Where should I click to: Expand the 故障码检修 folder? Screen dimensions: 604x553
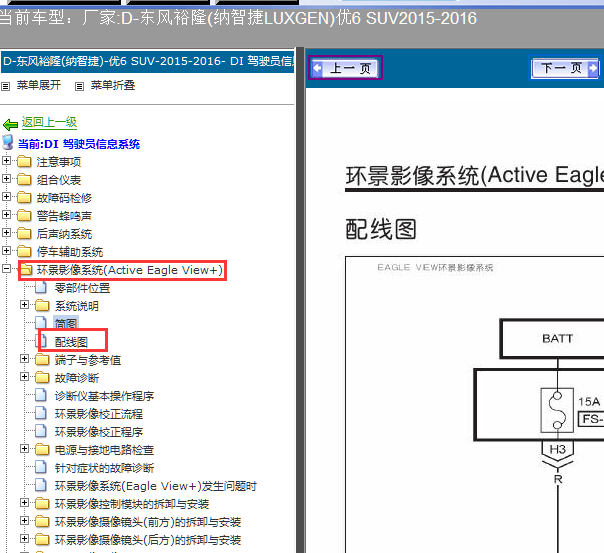click(6, 196)
